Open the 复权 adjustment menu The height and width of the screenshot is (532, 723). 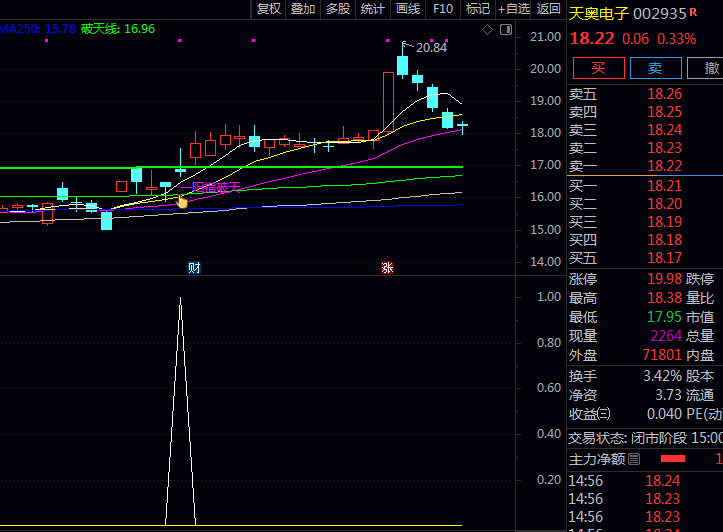tap(269, 9)
